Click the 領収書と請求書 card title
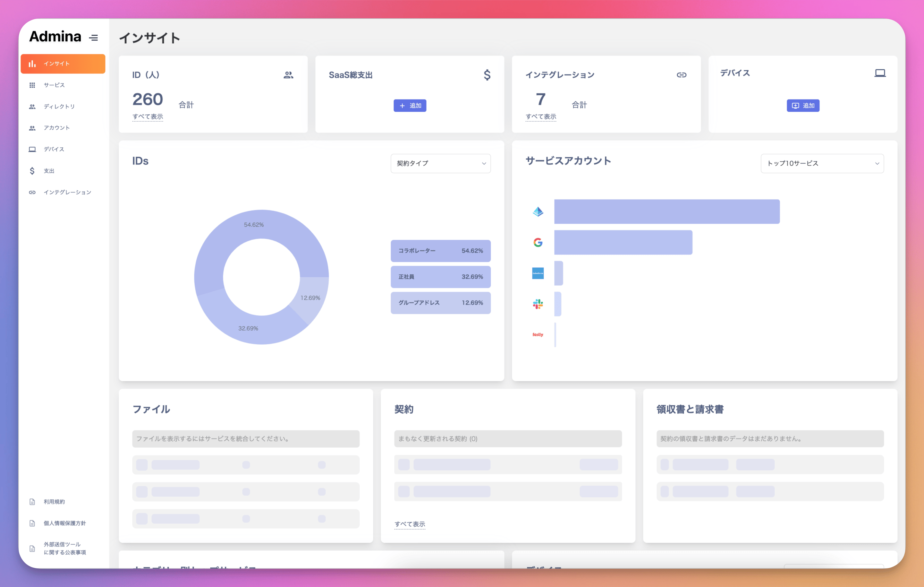924x587 pixels. (x=690, y=409)
